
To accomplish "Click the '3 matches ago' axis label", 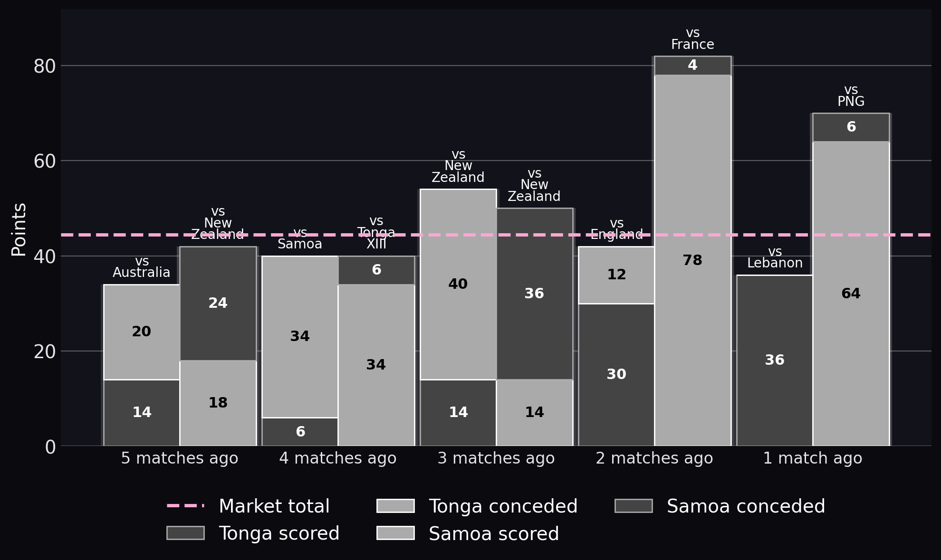I will [496, 458].
